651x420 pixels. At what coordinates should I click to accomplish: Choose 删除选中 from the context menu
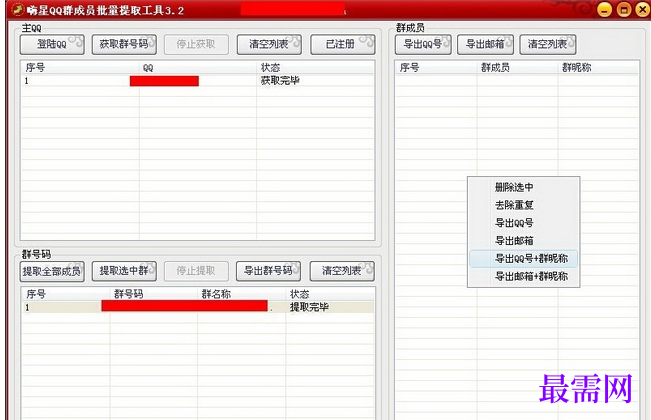(x=523, y=187)
